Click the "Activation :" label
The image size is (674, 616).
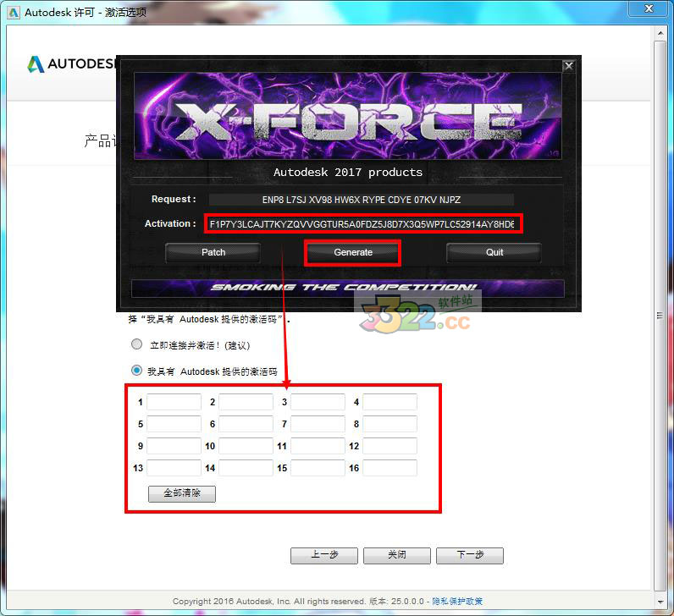coord(170,223)
